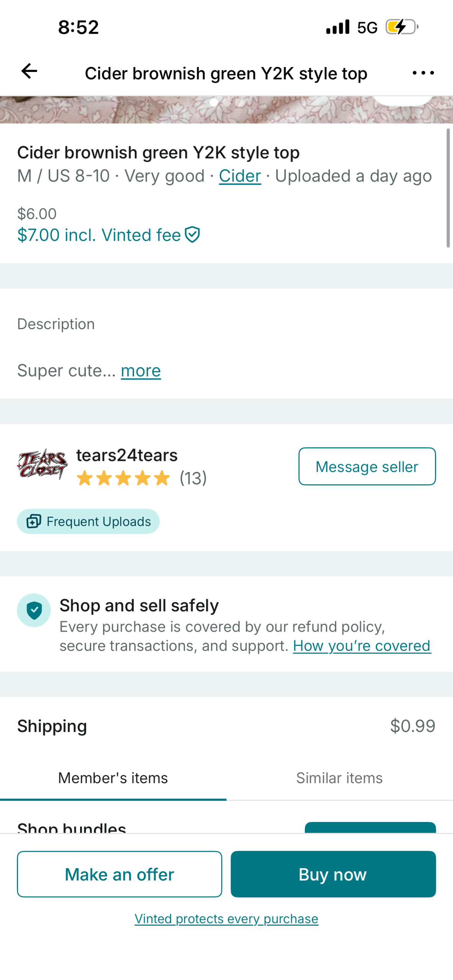Viewport: 453px width, 980px height.
Task: Open How you're covered link
Action: [362, 646]
